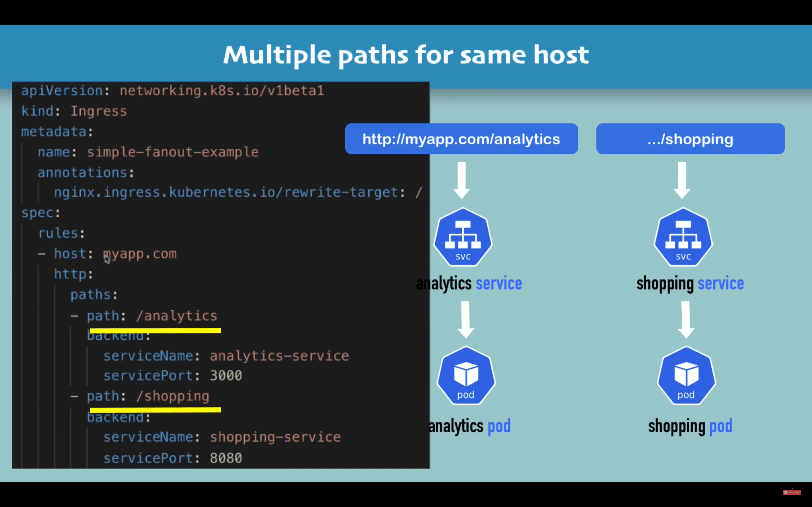Click the servicePort 8080 value
The height and width of the screenshot is (507, 812).
226,458
